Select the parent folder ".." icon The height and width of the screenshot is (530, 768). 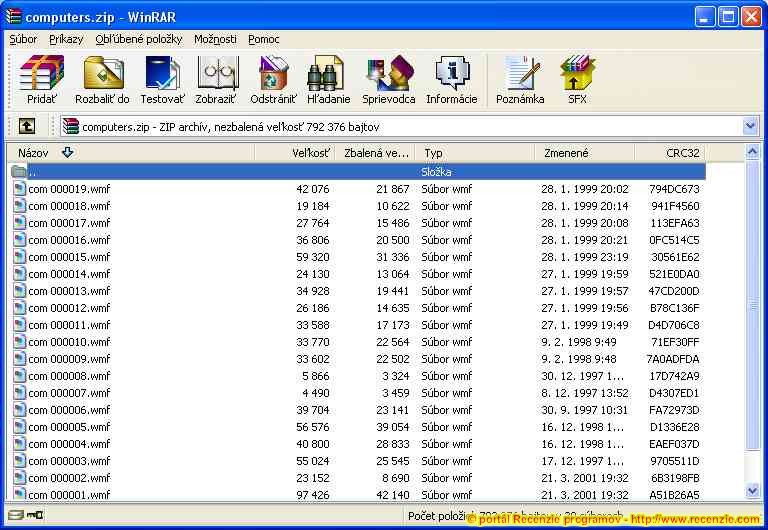point(19,171)
